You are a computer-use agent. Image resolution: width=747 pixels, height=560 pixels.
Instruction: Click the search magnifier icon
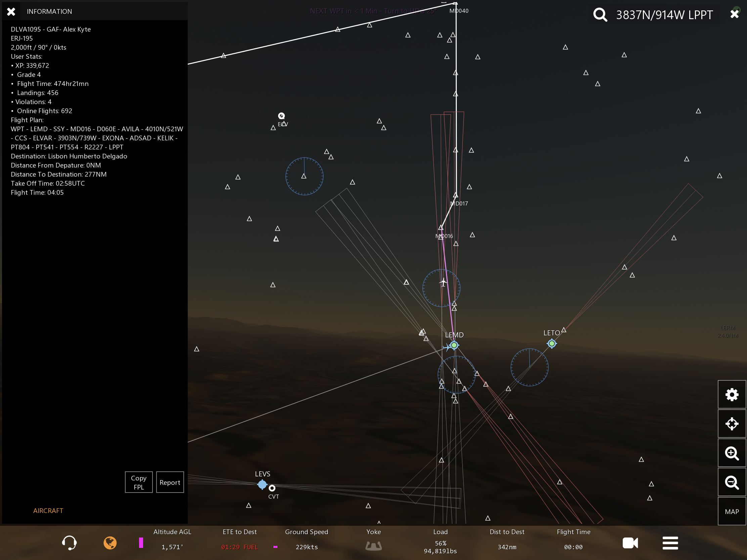(x=600, y=14)
